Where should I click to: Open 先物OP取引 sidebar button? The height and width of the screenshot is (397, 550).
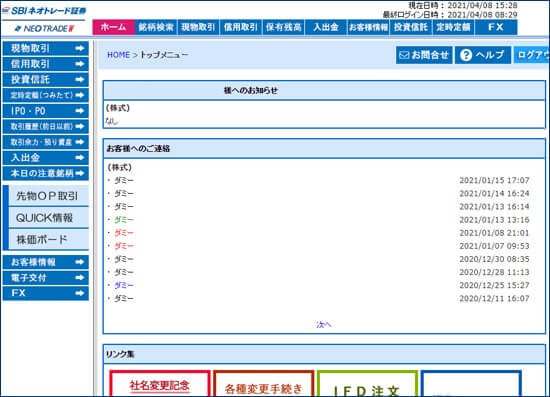(48, 196)
